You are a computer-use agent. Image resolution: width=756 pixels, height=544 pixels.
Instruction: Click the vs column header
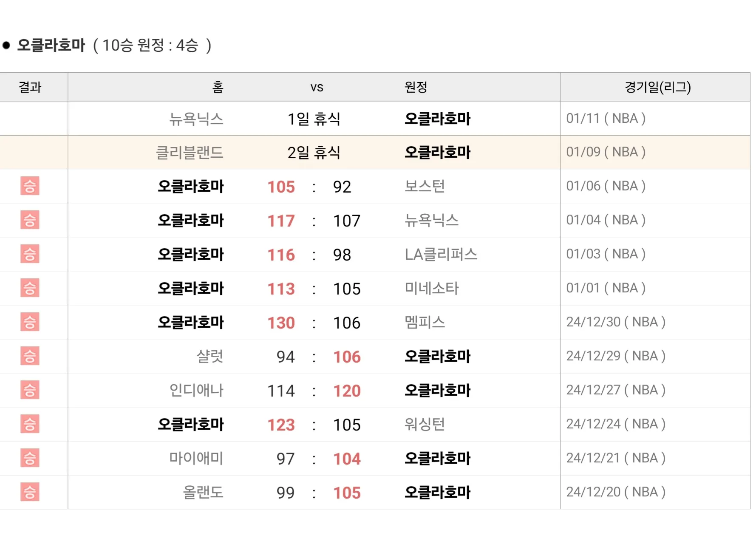317,88
